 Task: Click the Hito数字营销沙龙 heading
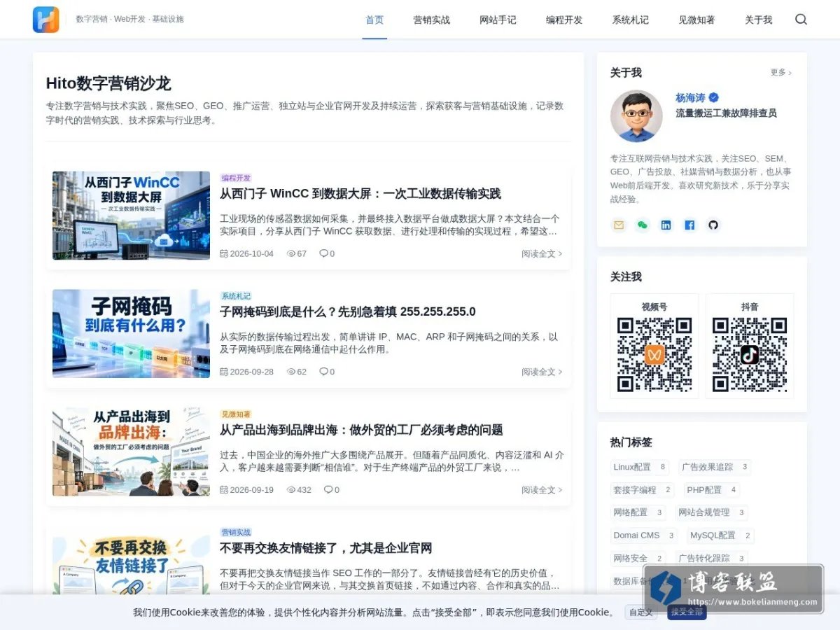(108, 83)
